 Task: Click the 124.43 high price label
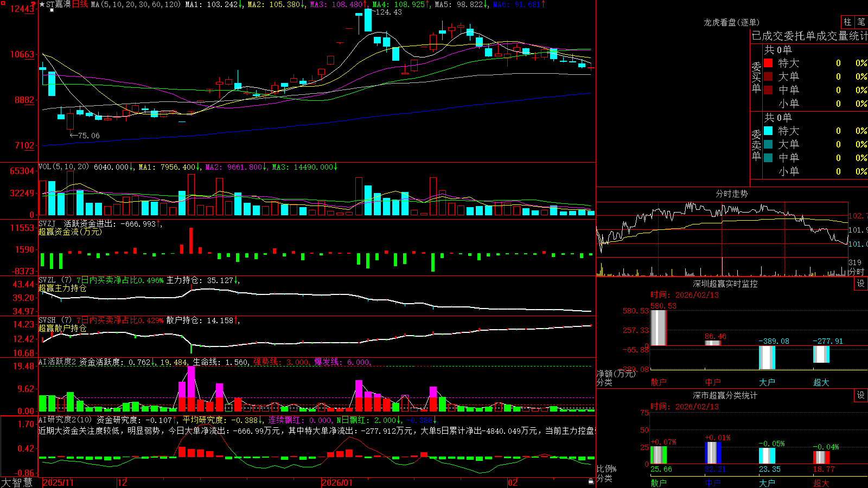coord(388,12)
